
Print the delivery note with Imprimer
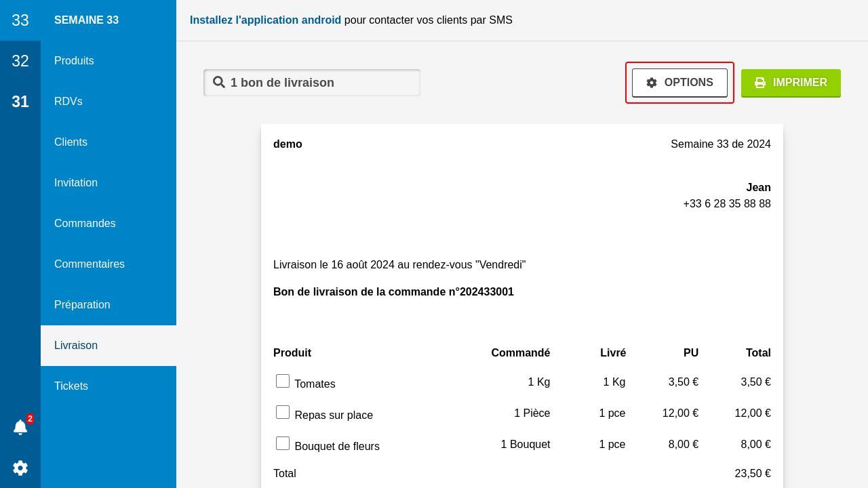point(791,83)
